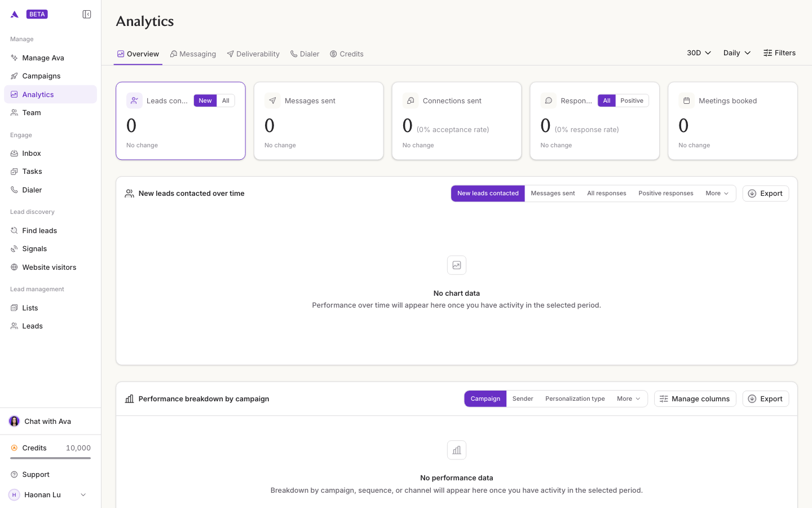Toggle Leads contacted card to All

coord(226,100)
